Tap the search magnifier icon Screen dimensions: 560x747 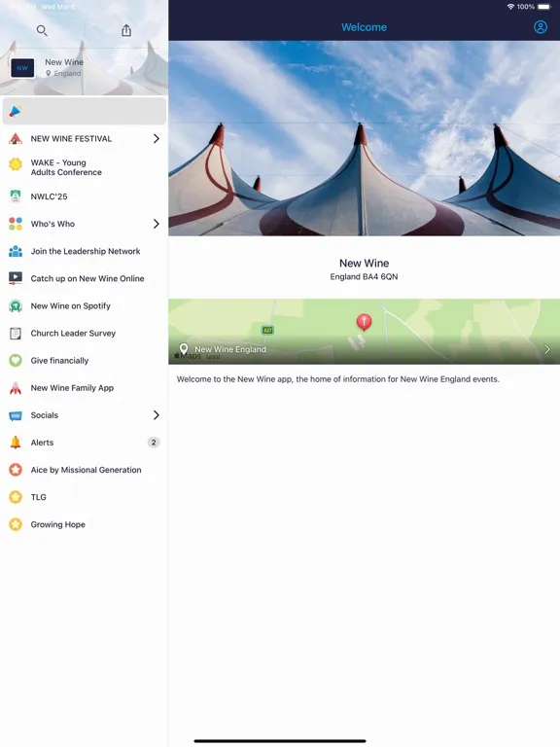click(x=42, y=30)
